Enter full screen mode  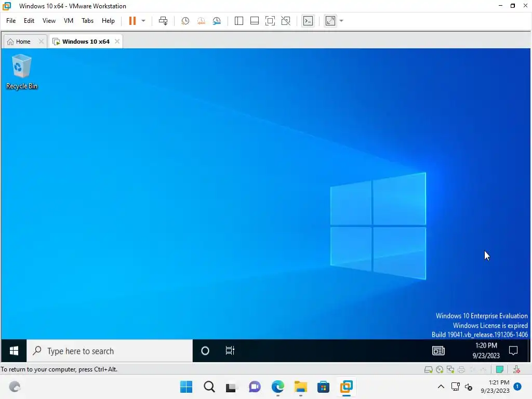(270, 21)
